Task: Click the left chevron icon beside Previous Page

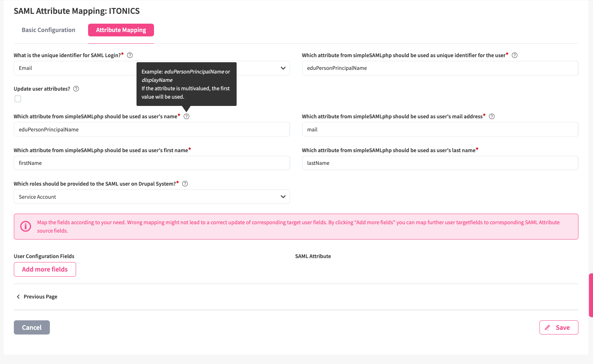Action: coord(18,297)
